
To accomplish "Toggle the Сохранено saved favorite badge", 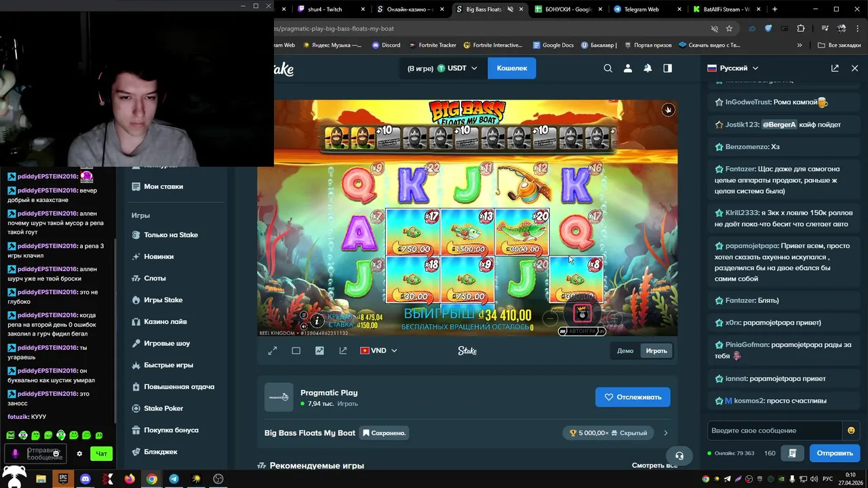I will (x=384, y=433).
